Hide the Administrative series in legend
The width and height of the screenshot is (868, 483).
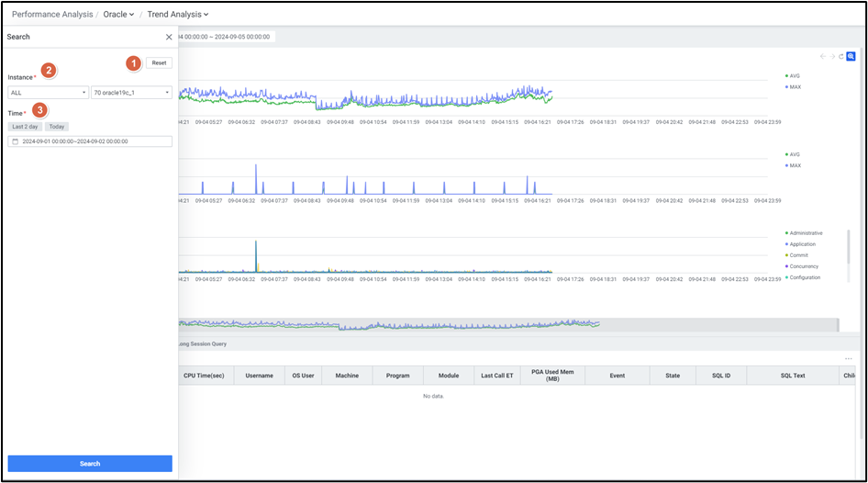805,233
